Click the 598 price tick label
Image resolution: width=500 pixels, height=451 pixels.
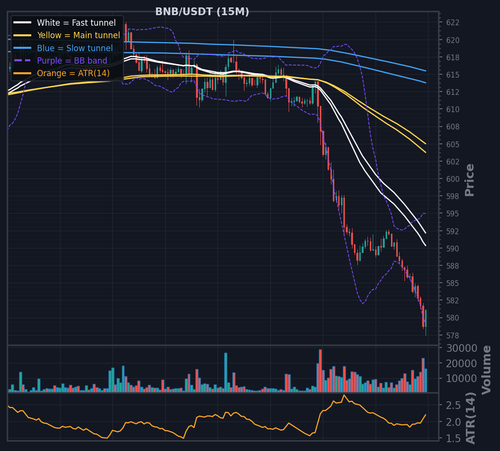pos(453,196)
